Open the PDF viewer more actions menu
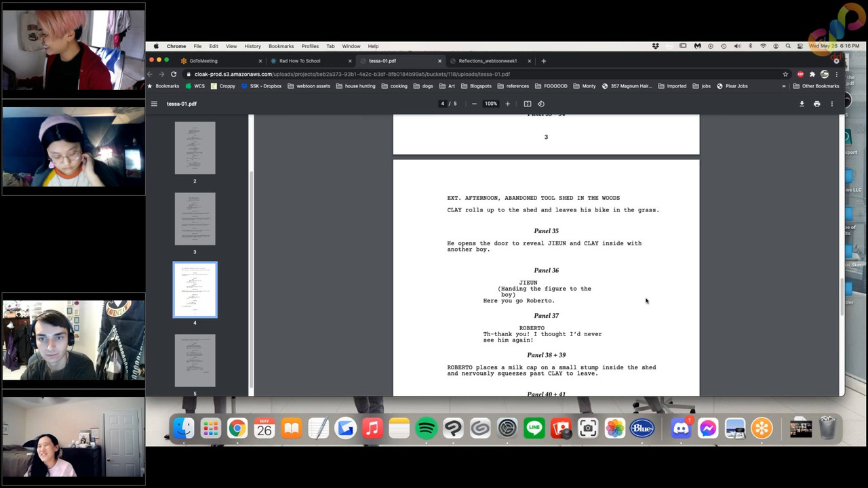The height and width of the screenshot is (488, 868). (x=832, y=104)
